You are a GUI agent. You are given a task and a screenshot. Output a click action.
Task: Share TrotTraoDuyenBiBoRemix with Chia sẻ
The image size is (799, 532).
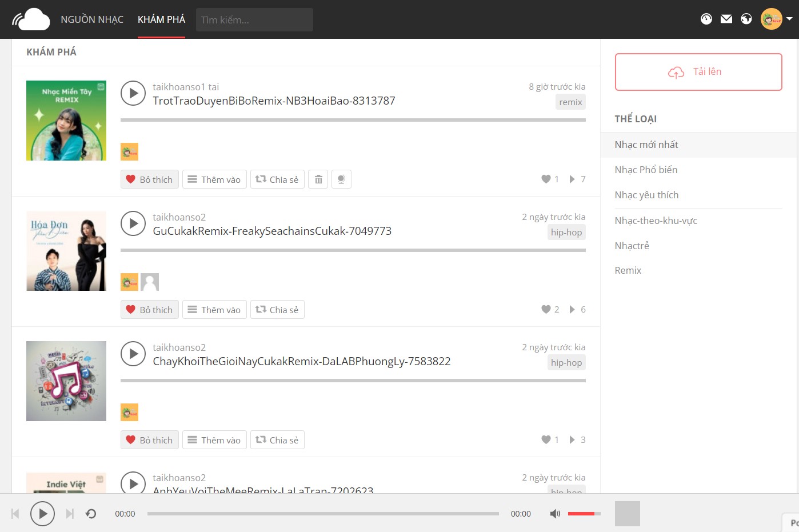(277, 179)
